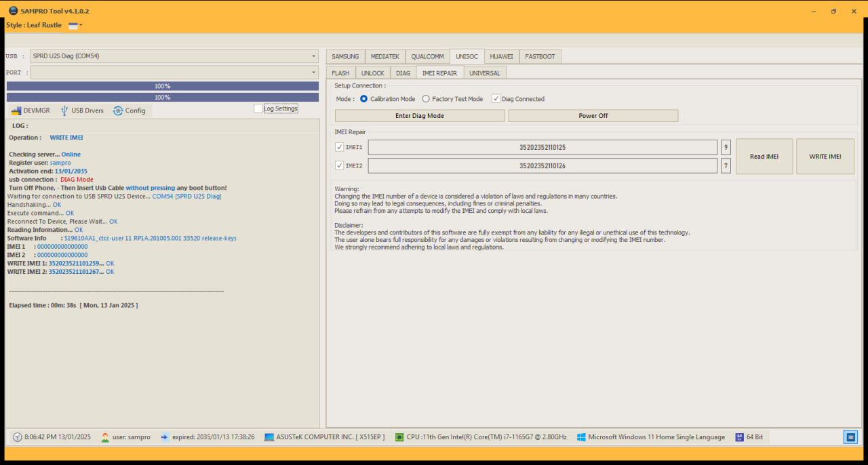Click the 'Reading Information... OK' log line

pyautogui.click(x=45, y=230)
